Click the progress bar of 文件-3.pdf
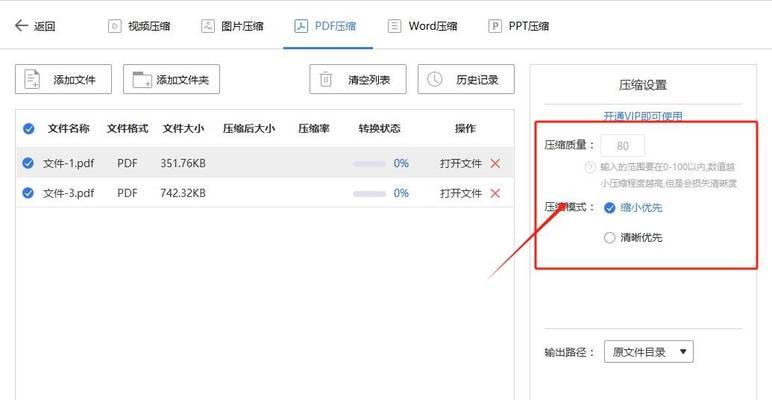Screen dimensions: 772x400 click(x=369, y=194)
